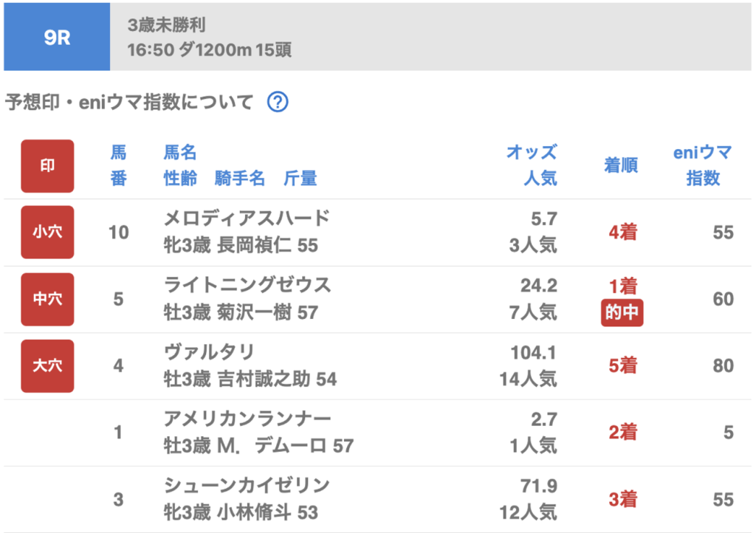This screenshot has width=756, height=533.
Task: Click the red 印 header badge
Action: 47,166
